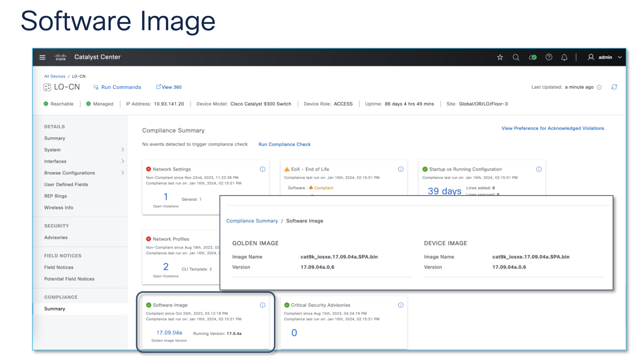
Task: Open Potential Field Notices in sidebar
Action: pos(69,279)
